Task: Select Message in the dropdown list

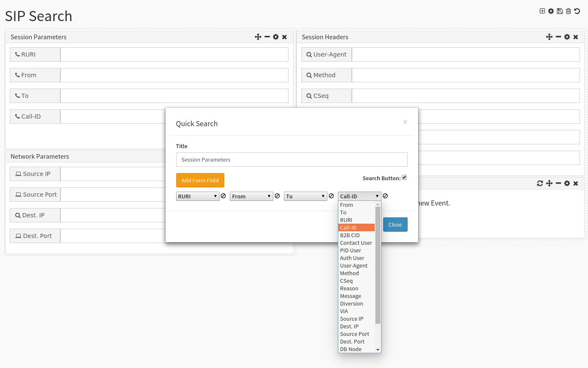Action: [357, 296]
